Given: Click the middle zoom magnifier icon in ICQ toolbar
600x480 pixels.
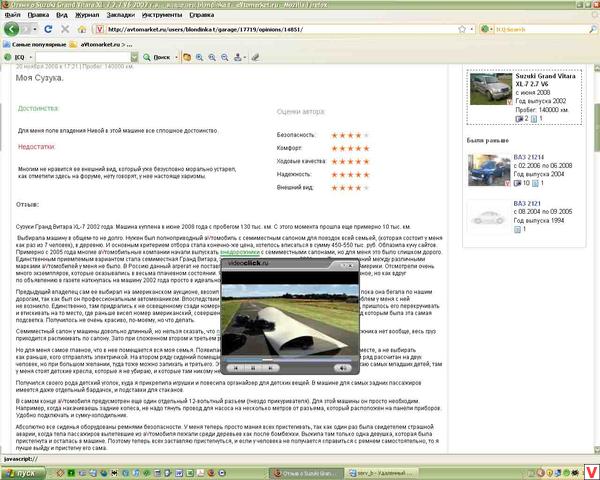Looking at the screenshot, I should coord(212,57).
